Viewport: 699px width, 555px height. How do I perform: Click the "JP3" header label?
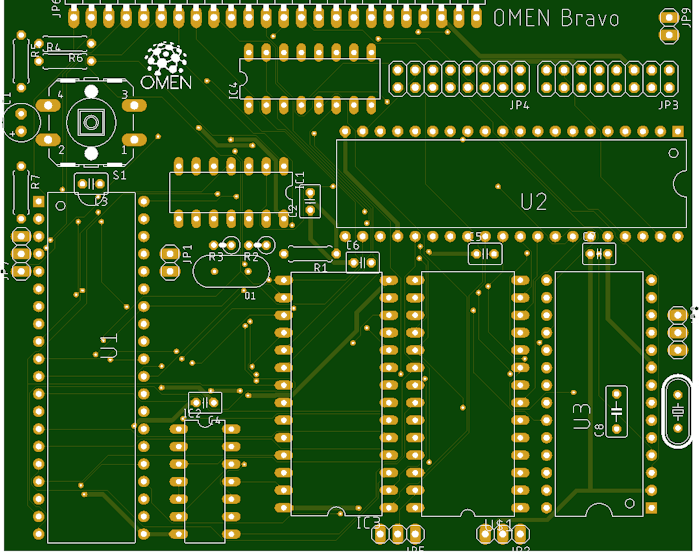click(668, 105)
